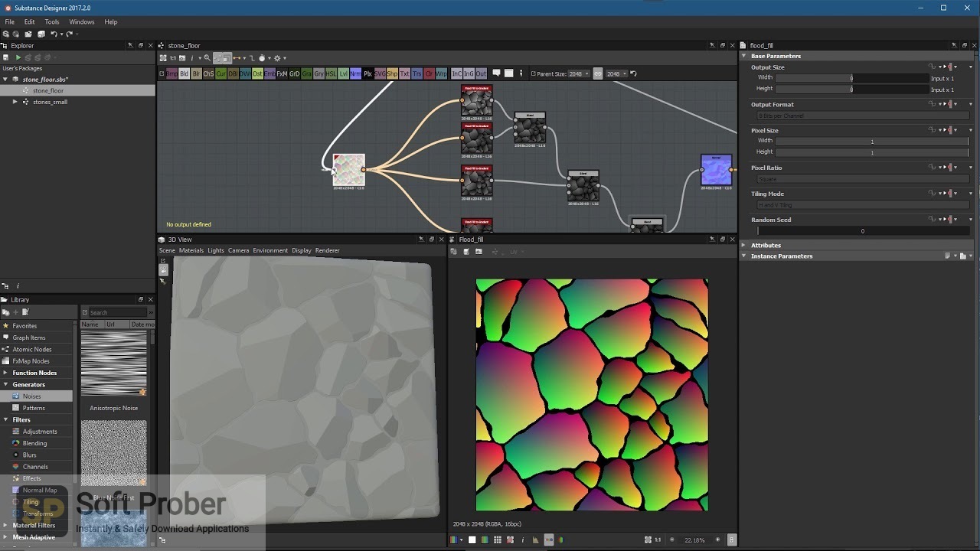Screen dimensions: 980x551
Task: Open the Windows menu
Action: pos(81,21)
